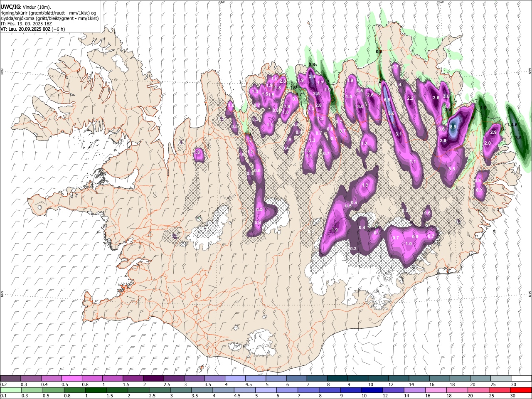Pick the crimson 25–30 rain legend swatch

click(x=500, y=390)
